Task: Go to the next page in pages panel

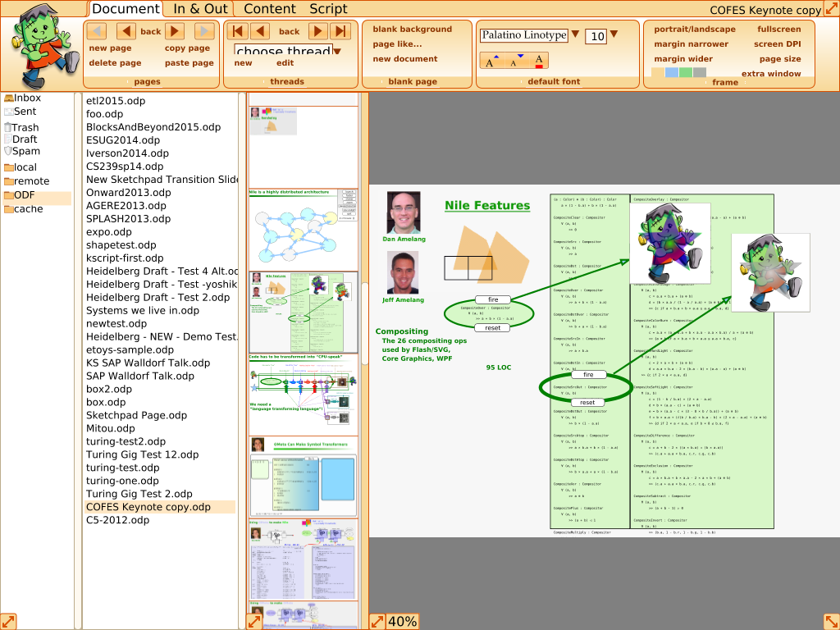Action: [x=175, y=31]
